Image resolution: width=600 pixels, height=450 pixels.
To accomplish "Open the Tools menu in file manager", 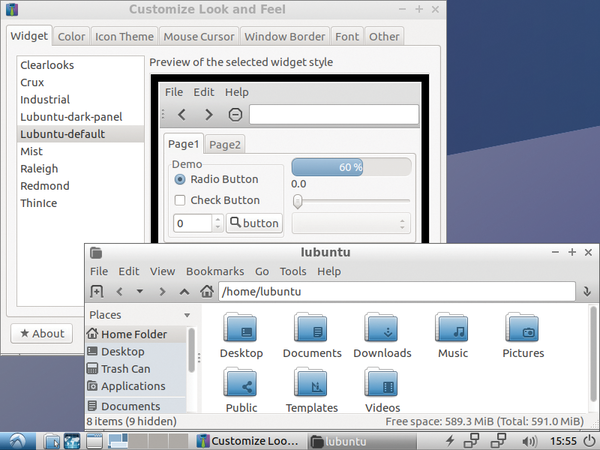I will (293, 271).
